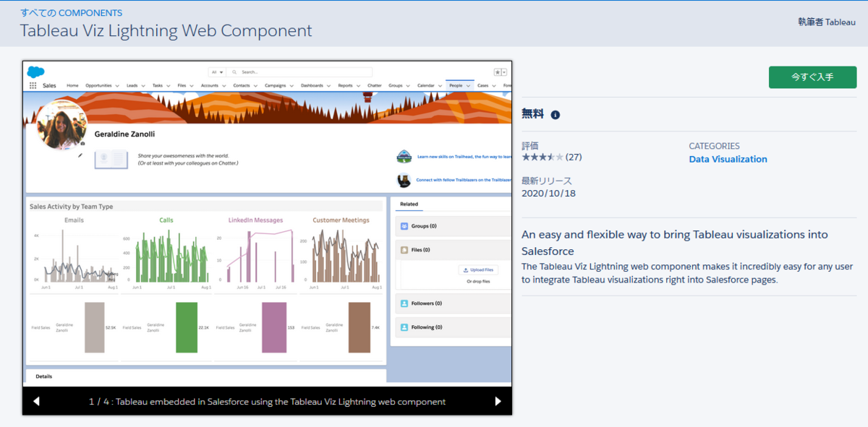
Task: Select the Opportunities tab in screenshot
Action: [x=98, y=85]
